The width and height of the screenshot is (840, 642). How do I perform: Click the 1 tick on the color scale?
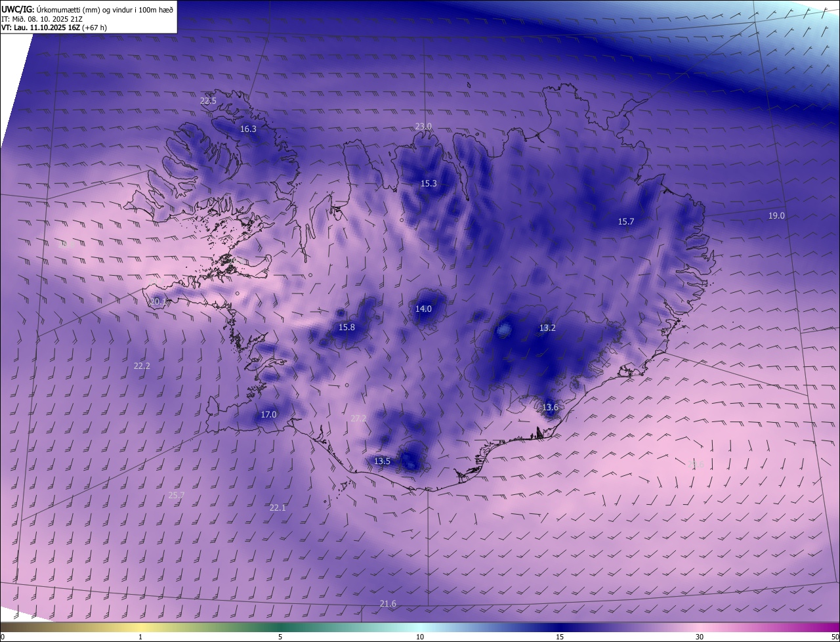point(140,637)
